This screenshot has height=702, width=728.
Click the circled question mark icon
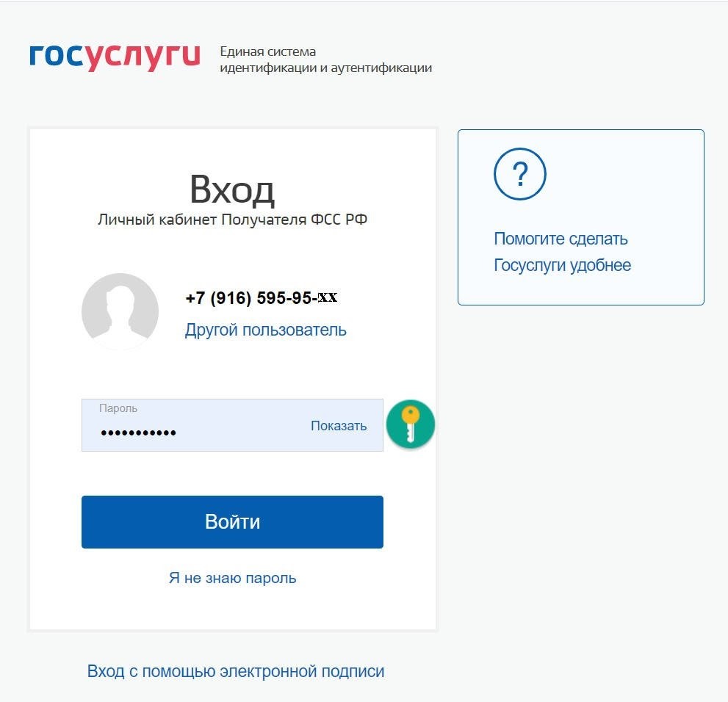519,175
